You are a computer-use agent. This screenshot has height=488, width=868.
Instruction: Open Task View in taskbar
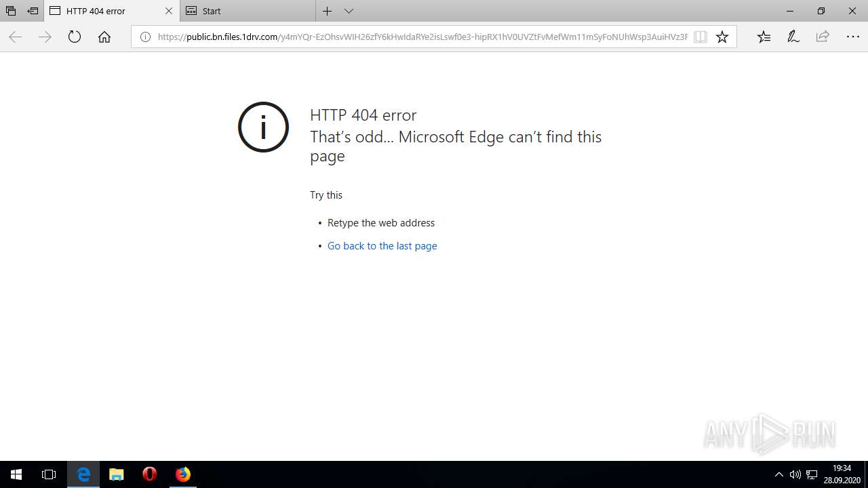[x=49, y=474]
